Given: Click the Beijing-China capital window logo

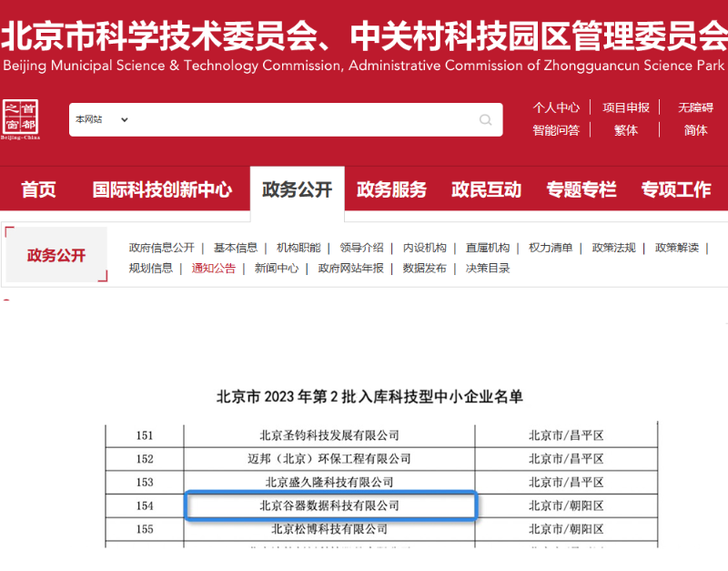Looking at the screenshot, I should 22,119.
